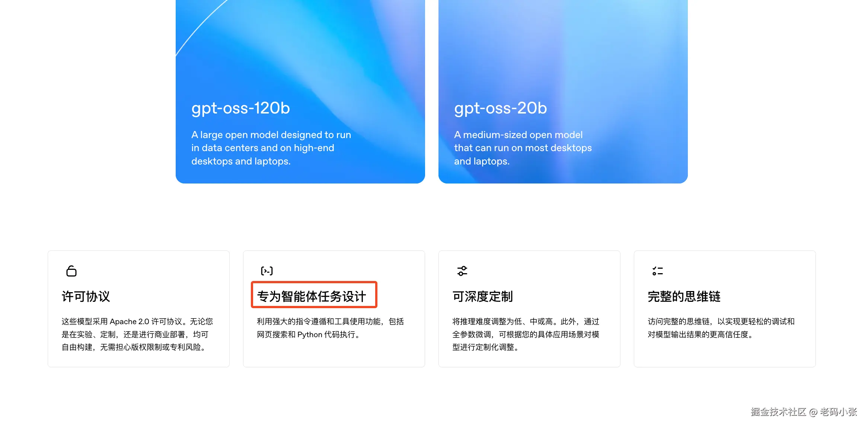Click the Python code execution description text
Screen dimensions: 868x428
coord(331,328)
